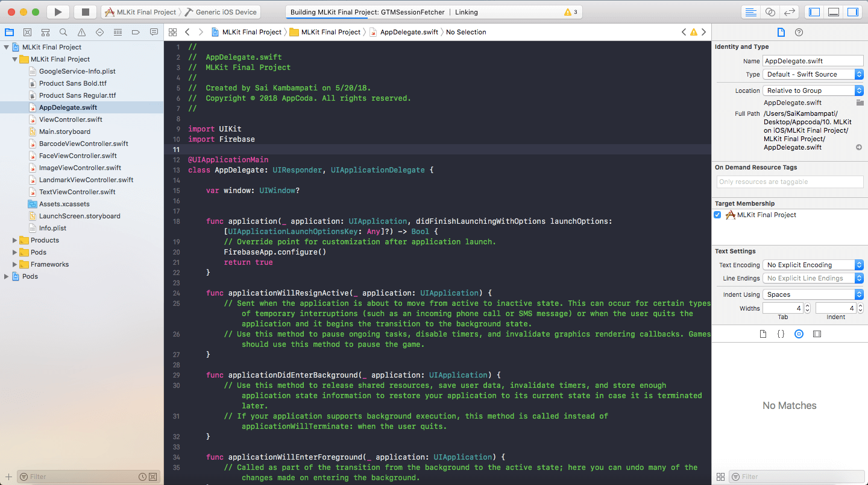Image resolution: width=868 pixels, height=485 pixels.
Task: Click the Name field containing AppDelegate.swift
Action: tap(813, 61)
